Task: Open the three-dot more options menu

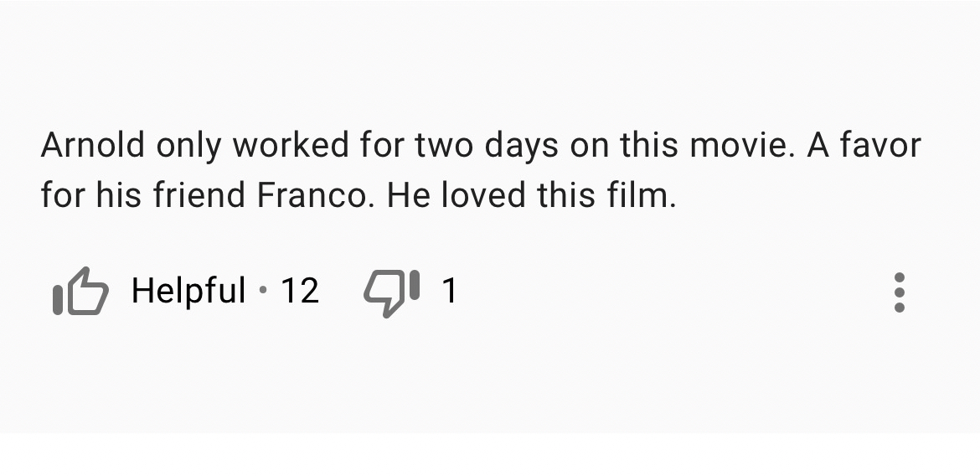Action: (x=899, y=292)
